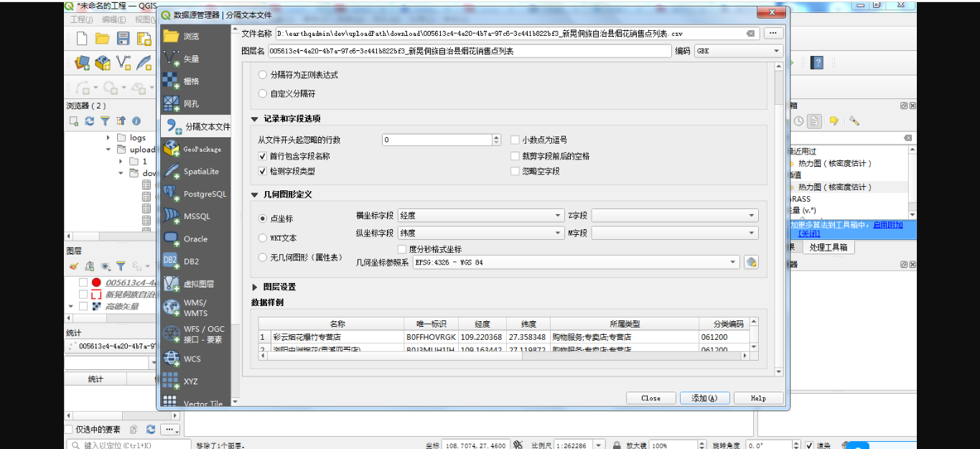
Task: Click the Help button in dialog
Action: pyautogui.click(x=758, y=398)
